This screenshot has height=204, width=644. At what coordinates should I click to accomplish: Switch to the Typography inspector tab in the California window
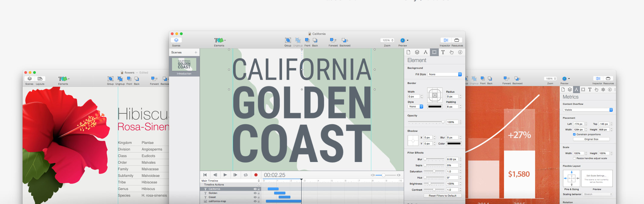[x=443, y=52]
